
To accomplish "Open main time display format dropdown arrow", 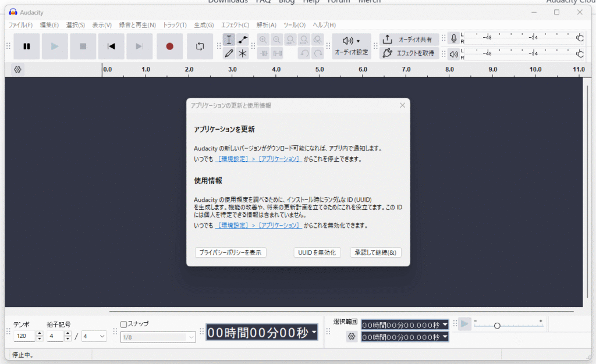I will 314,332.
